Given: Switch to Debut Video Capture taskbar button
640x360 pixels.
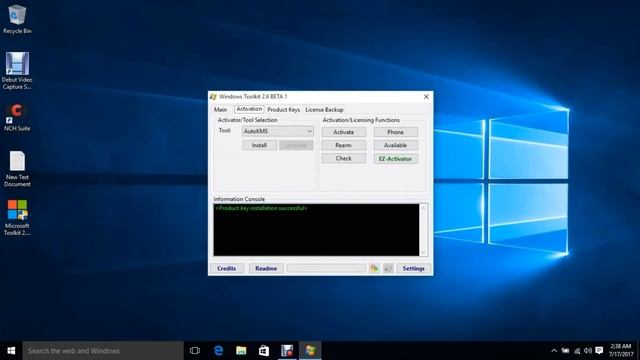Looking at the screenshot, I should (x=287, y=351).
